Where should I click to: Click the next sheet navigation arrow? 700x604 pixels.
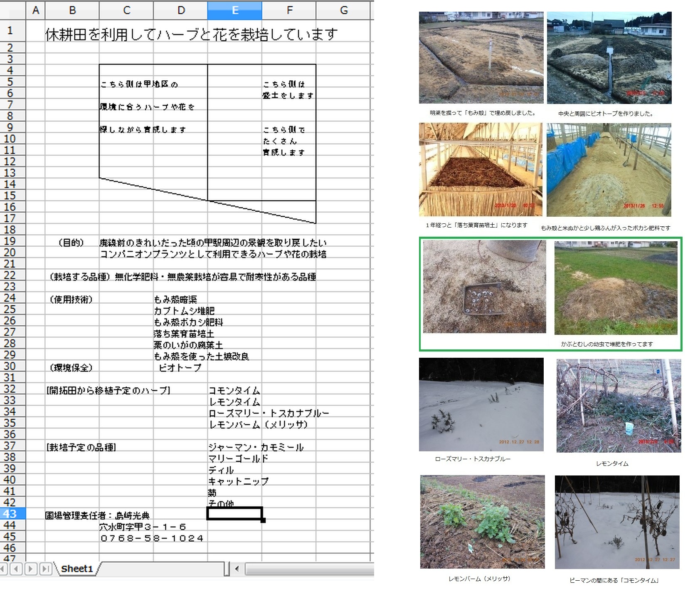[31, 568]
